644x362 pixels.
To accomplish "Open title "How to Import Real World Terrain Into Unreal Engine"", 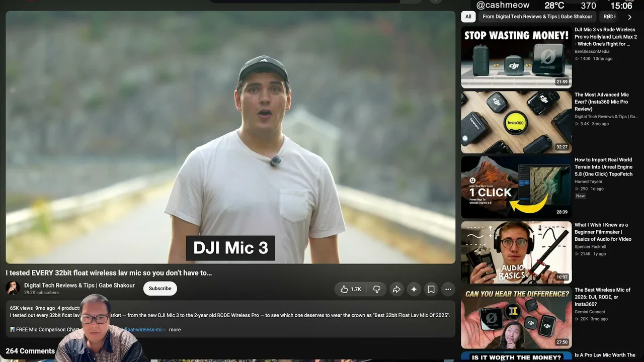I will click(604, 167).
